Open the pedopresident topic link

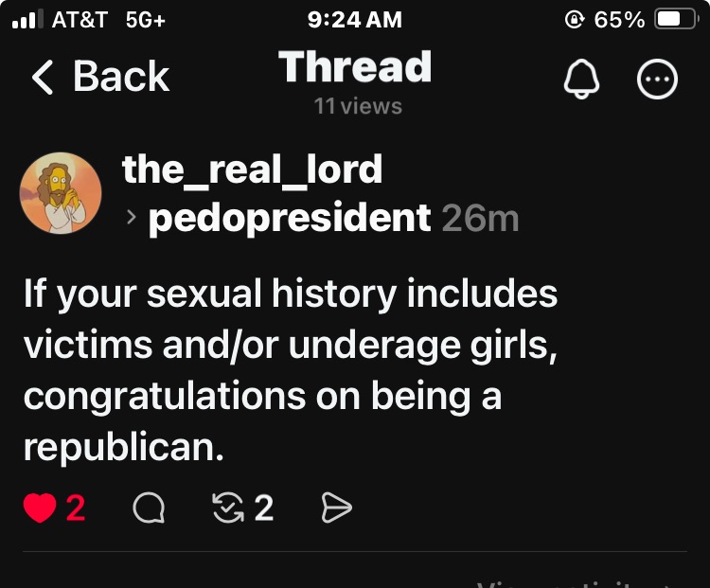[x=290, y=219]
